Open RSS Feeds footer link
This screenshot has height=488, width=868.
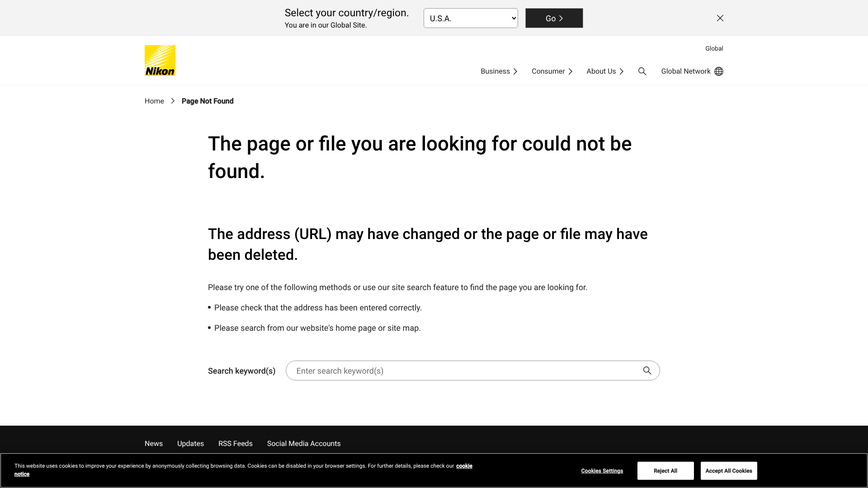(x=235, y=444)
